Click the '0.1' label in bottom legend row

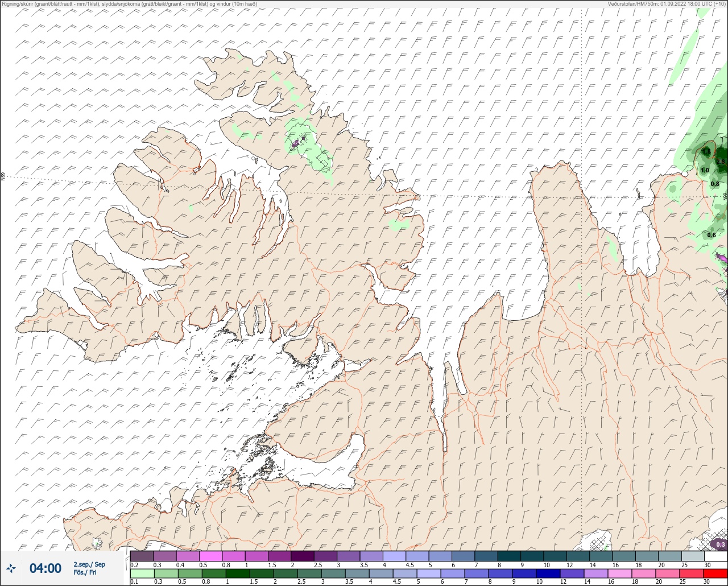pyautogui.click(x=134, y=581)
